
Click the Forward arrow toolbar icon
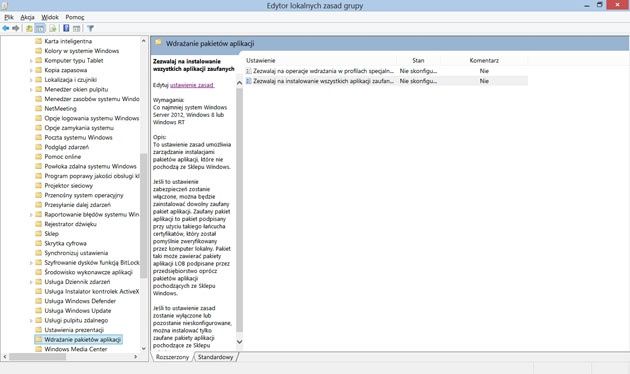16,28
